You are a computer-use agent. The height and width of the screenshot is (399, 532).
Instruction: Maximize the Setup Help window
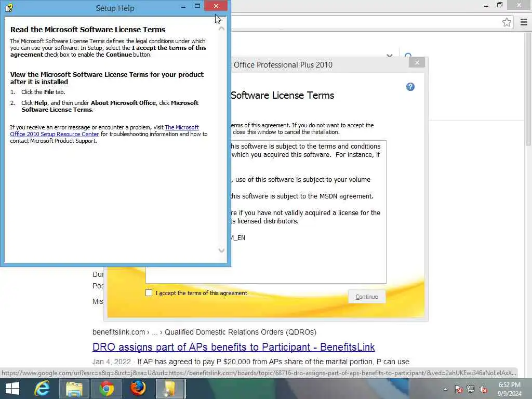197,6
